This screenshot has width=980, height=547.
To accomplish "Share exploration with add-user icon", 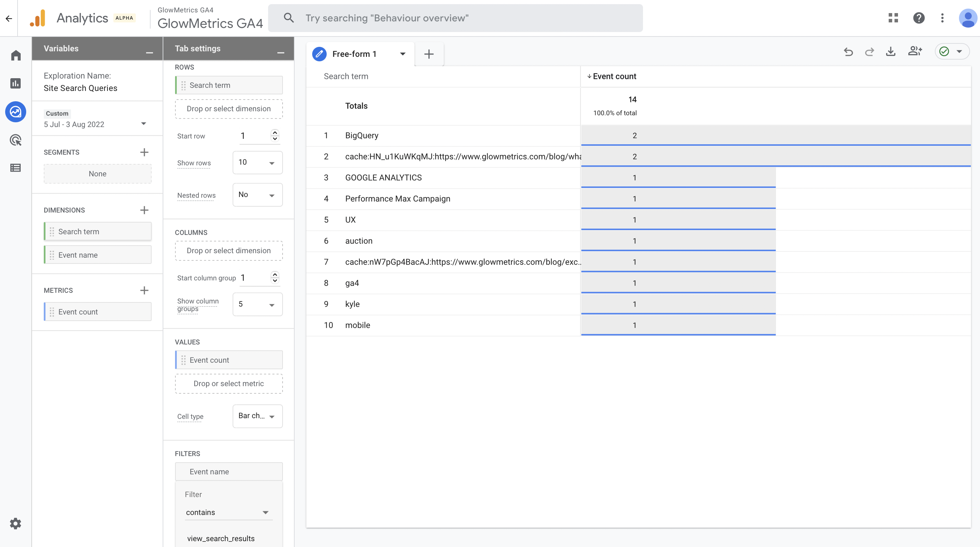I will pyautogui.click(x=915, y=51).
